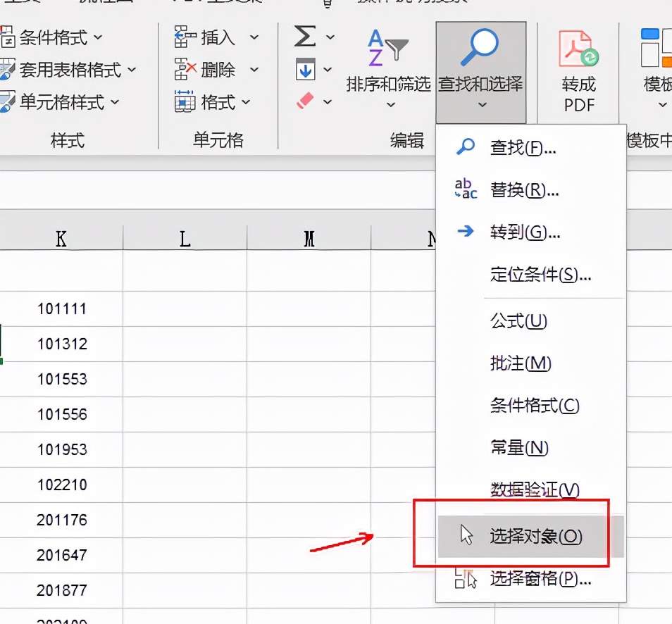
Task: Open 定位条件(S)... menu entry
Action: [x=530, y=273]
